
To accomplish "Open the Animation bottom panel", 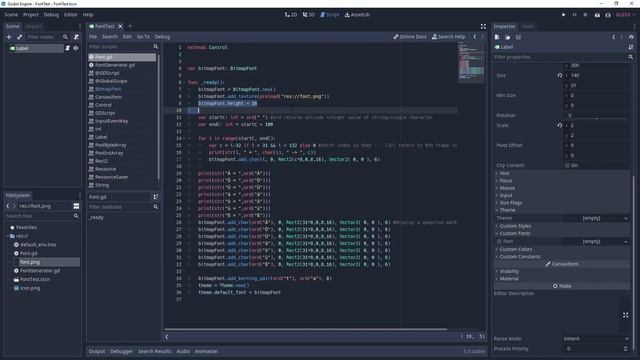I will click(x=206, y=351).
